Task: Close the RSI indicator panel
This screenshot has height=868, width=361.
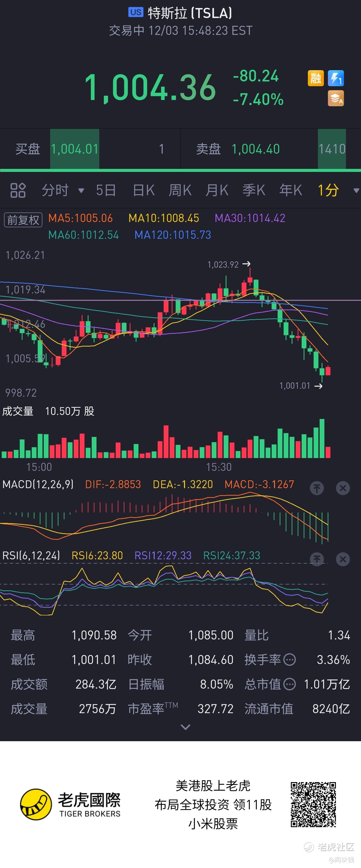Action: tap(343, 559)
